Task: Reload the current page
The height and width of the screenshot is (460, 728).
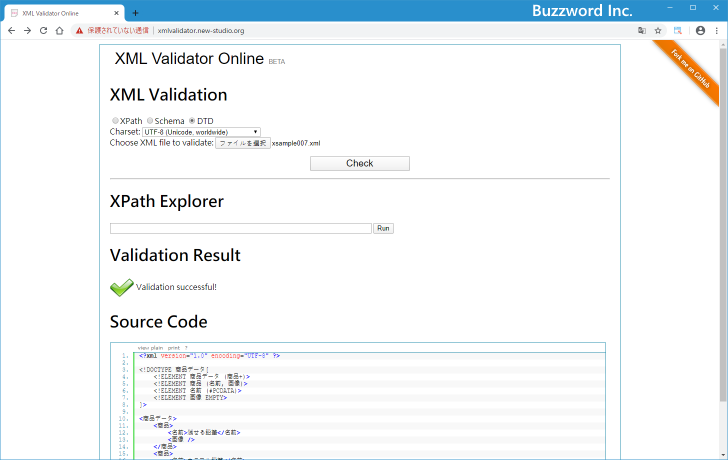Action: (x=43, y=31)
